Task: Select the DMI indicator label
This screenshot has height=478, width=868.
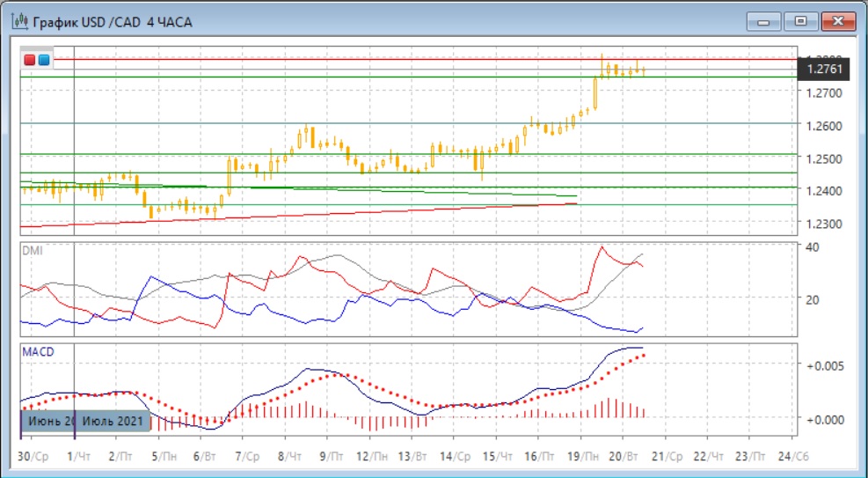Action: (33, 250)
